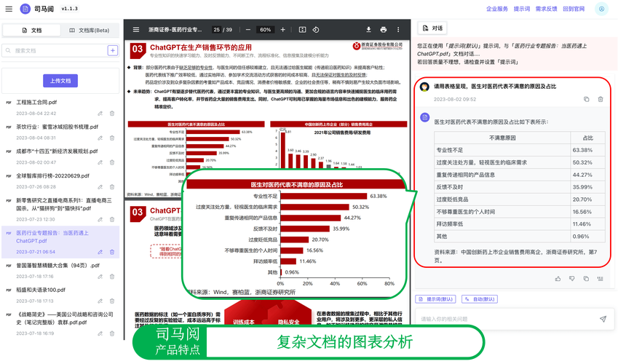This screenshot has height=364, width=618.
Task: Open the 提示词 link in the top bar
Action: [x=522, y=9]
